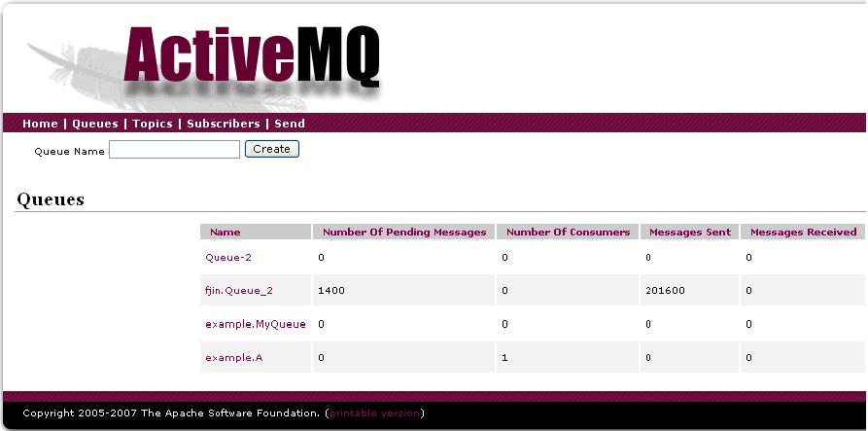Focus the Queue Name input field
The image size is (868, 431).
[x=174, y=149]
